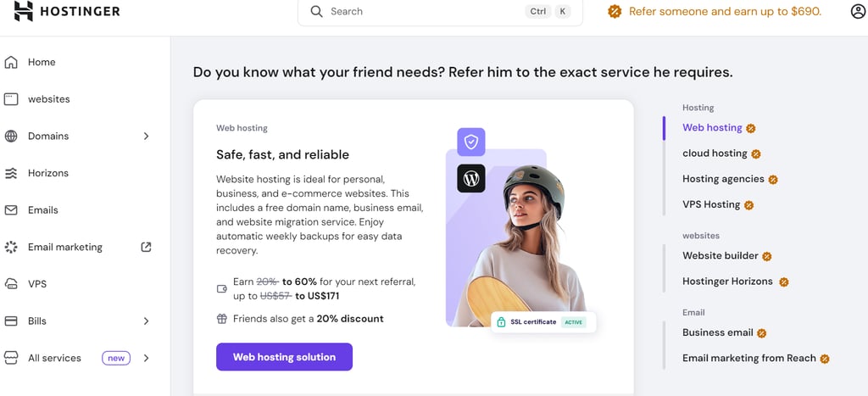Click the WordPress logo tile in illustration
This screenshot has height=396, width=868.
pos(471,178)
